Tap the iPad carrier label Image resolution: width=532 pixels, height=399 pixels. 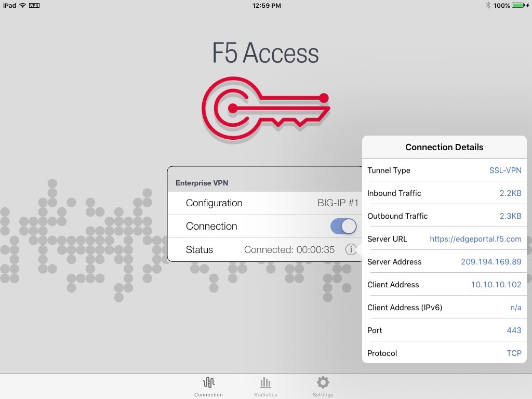9,5
